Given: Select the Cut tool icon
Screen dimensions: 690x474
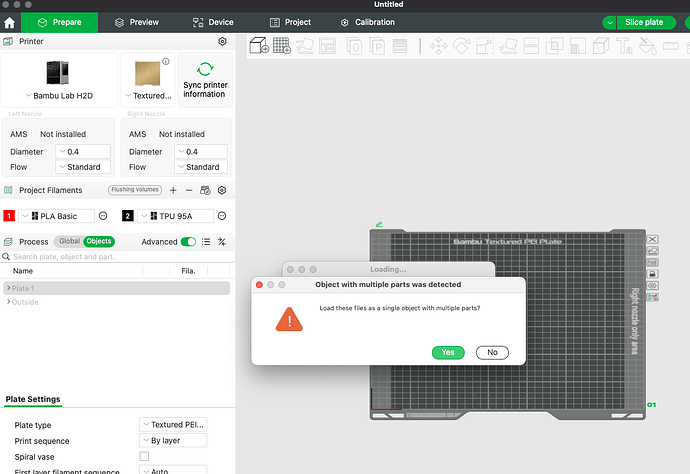Looking at the screenshot, I should 531,46.
